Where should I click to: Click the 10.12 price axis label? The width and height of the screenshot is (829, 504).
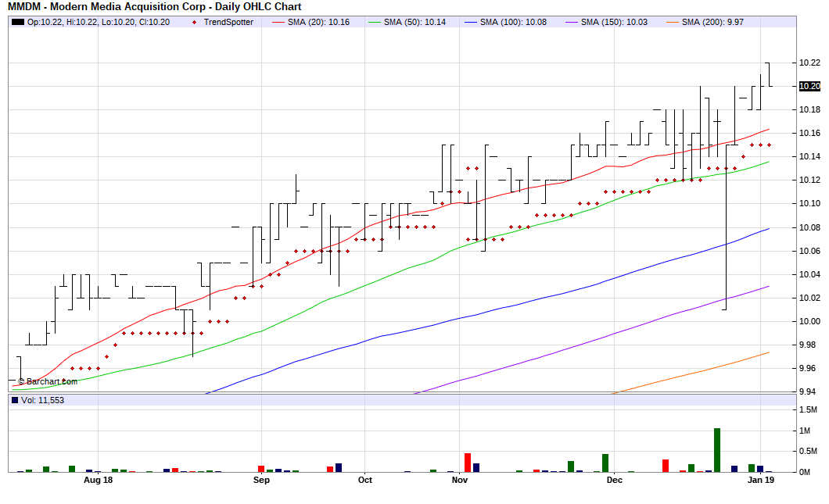tap(809, 181)
